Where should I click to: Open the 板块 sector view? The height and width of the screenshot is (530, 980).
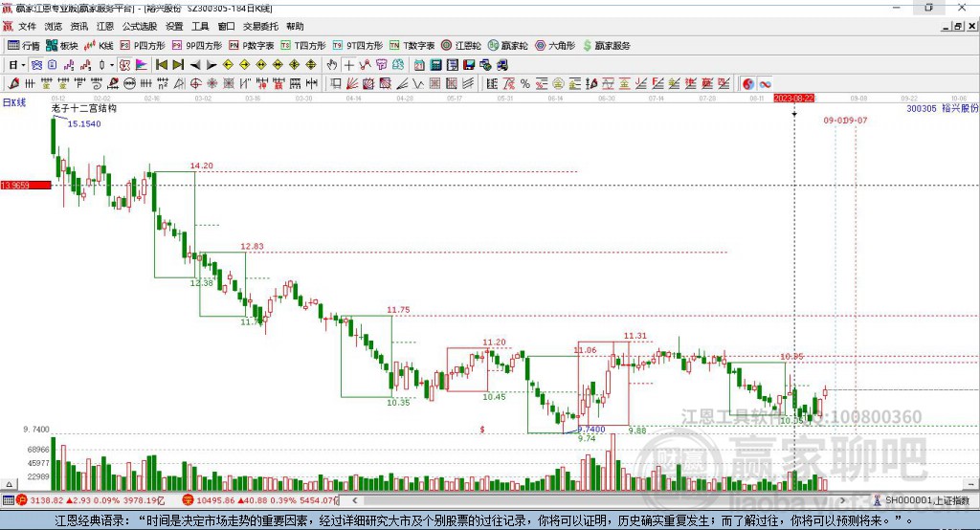(61, 45)
